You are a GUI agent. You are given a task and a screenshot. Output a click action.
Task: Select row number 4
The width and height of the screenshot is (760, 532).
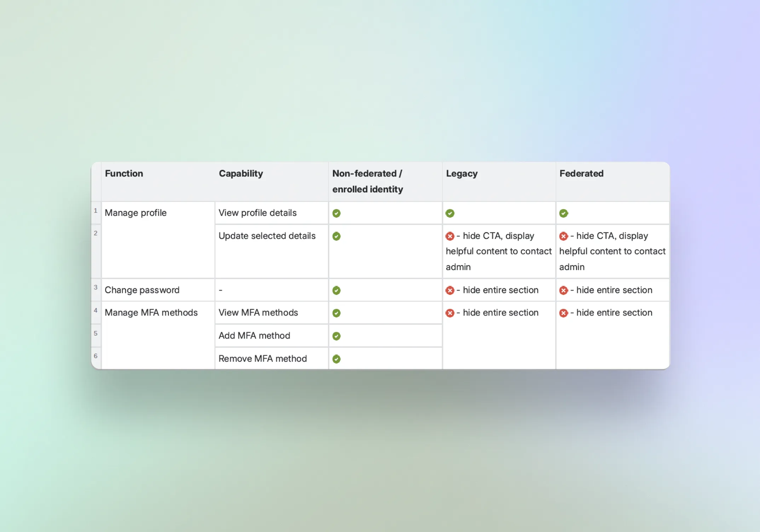click(x=96, y=311)
